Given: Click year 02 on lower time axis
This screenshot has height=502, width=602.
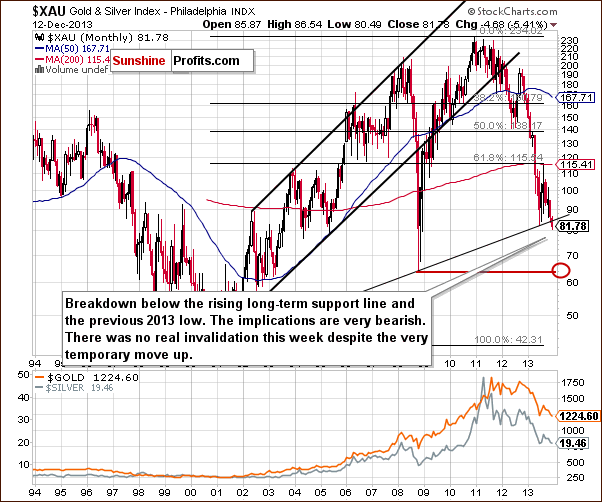Looking at the screenshot, I should click(x=243, y=492).
